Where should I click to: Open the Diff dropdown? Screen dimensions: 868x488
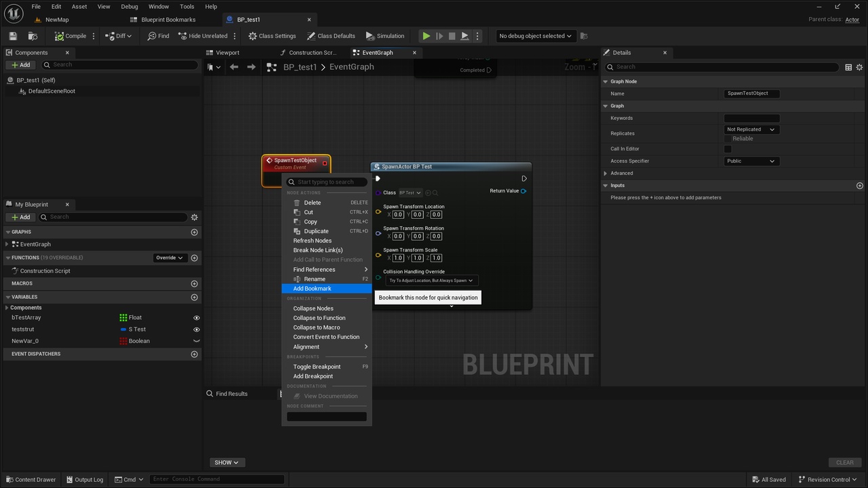point(119,36)
